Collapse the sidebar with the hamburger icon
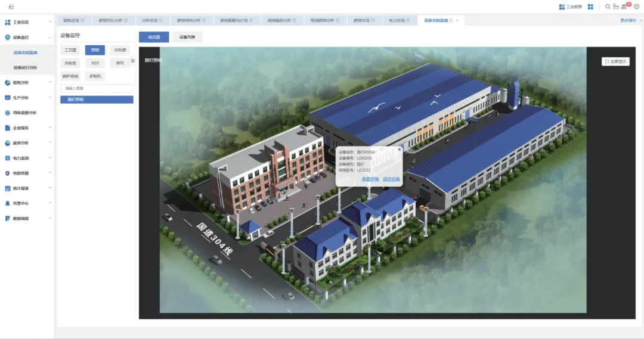 click(x=11, y=7)
